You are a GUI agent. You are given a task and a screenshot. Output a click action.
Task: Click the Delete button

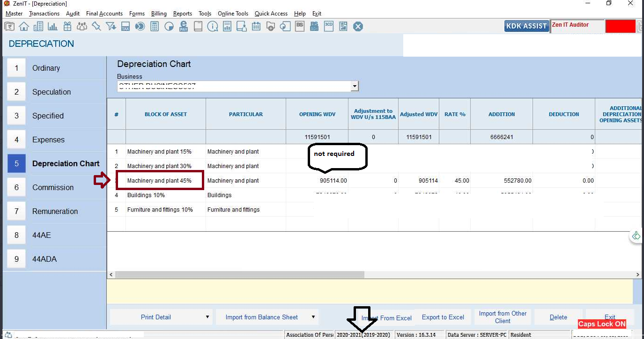(558, 317)
